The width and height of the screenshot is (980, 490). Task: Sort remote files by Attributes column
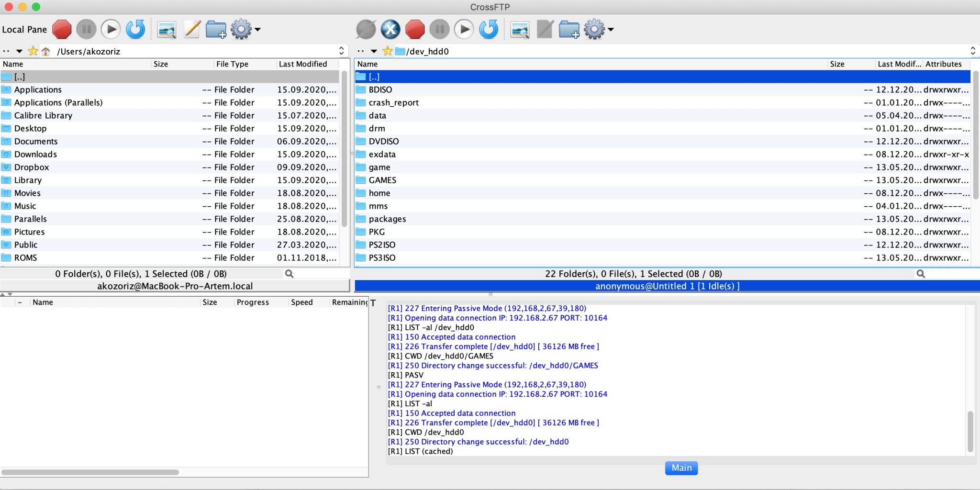943,64
